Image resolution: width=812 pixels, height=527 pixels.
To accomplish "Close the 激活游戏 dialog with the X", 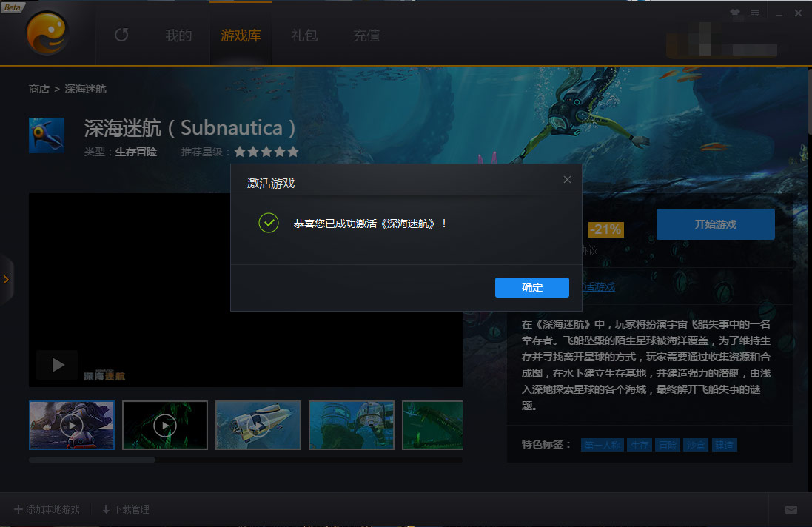I will [567, 180].
